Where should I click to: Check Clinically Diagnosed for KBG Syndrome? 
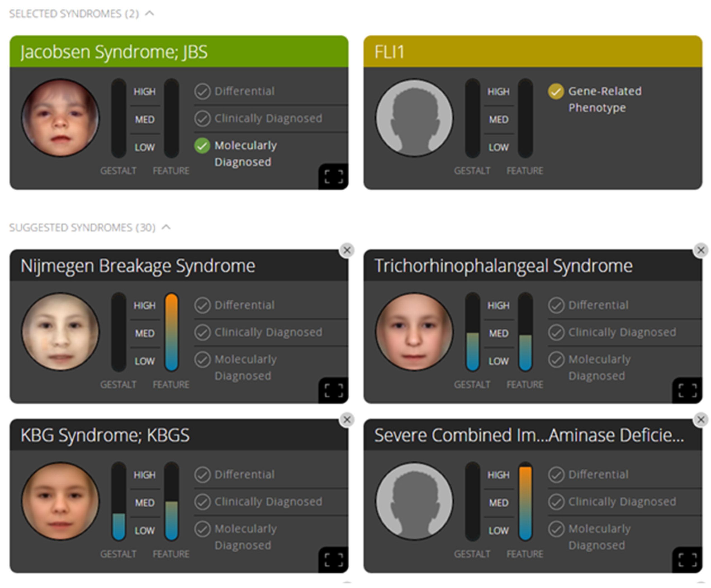coord(202,502)
